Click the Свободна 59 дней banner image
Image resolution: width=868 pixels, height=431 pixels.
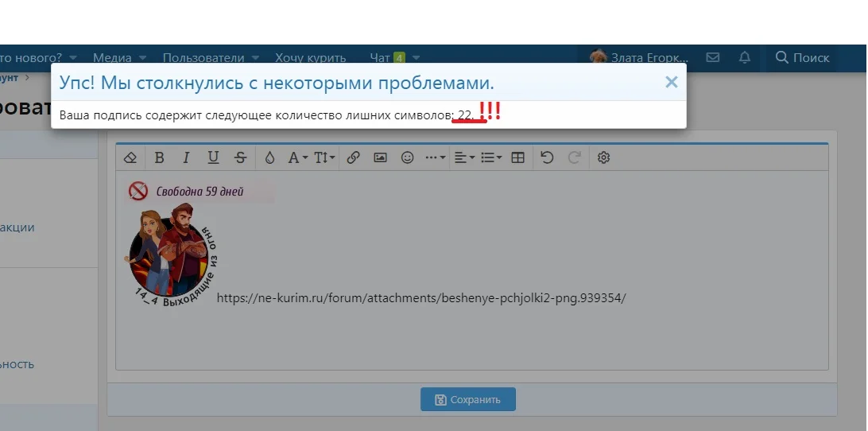click(200, 192)
